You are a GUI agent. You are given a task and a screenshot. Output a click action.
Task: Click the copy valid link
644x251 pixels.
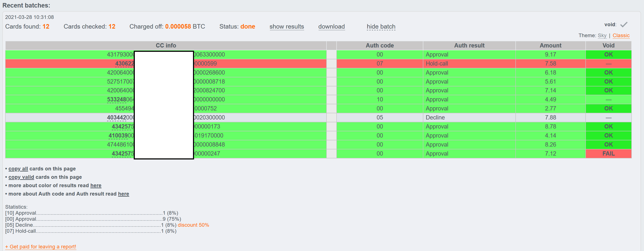pyautogui.click(x=21, y=177)
